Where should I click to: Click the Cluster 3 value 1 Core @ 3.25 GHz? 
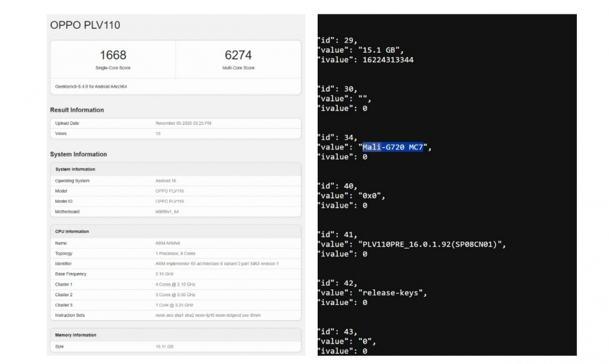175,305
